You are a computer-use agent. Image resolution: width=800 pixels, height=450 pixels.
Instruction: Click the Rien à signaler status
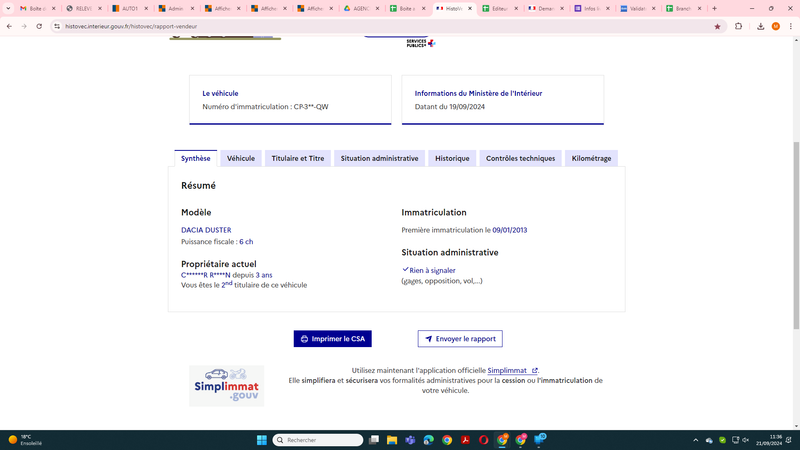(x=429, y=270)
